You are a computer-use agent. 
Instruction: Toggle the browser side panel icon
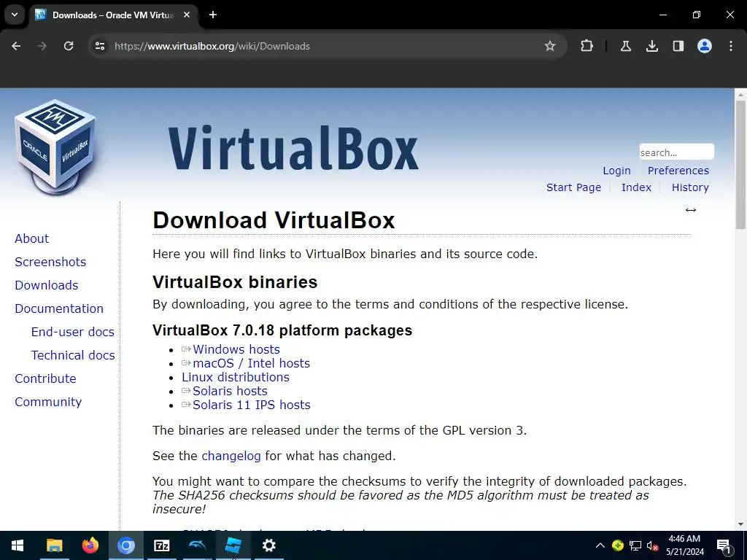point(678,46)
